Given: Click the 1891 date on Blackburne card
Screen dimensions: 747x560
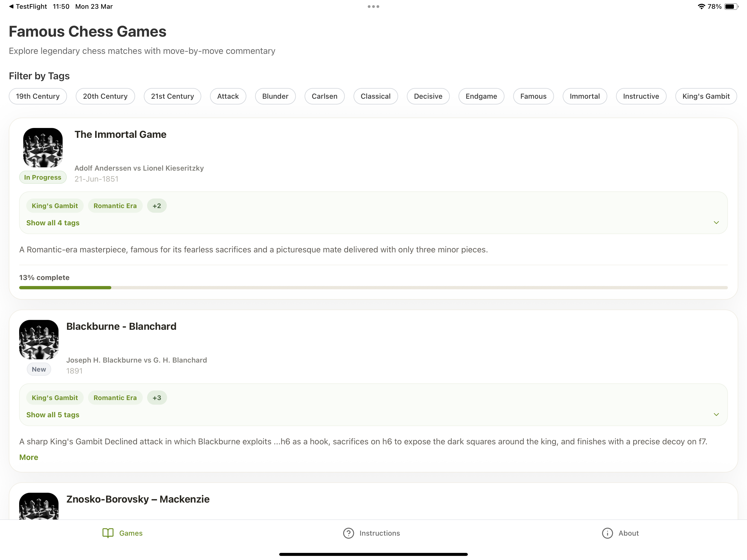Looking at the screenshot, I should [x=74, y=371].
